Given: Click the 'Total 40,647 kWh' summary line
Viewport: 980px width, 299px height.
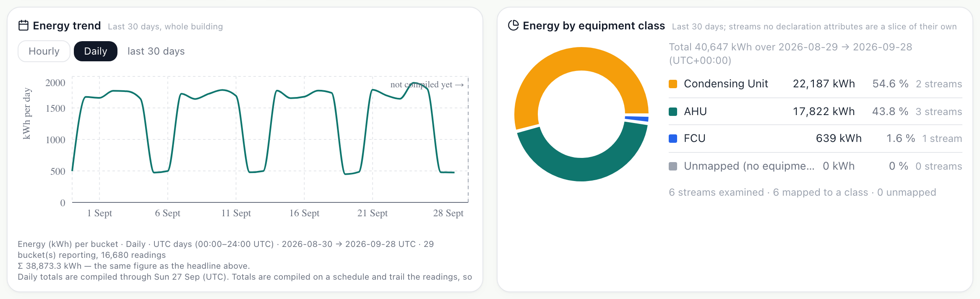Looking at the screenshot, I should (x=790, y=53).
